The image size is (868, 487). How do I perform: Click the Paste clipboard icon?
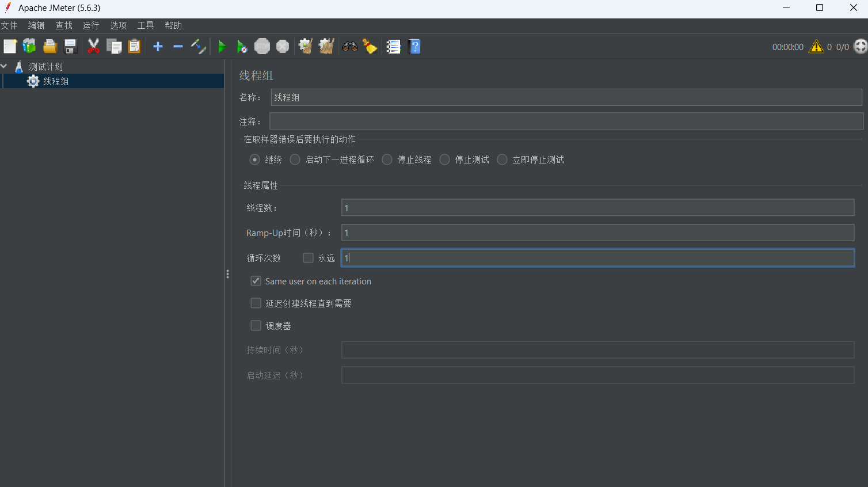pos(134,47)
